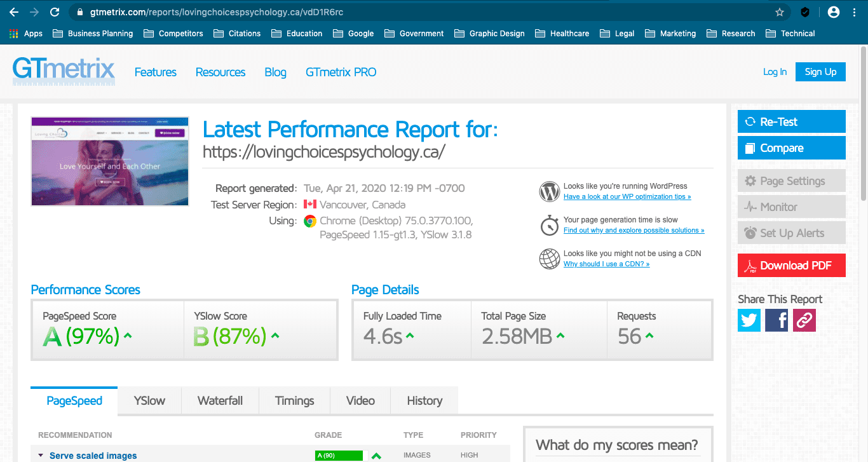This screenshot has width=868, height=462.
Task: Click the Log In link
Action: click(775, 72)
